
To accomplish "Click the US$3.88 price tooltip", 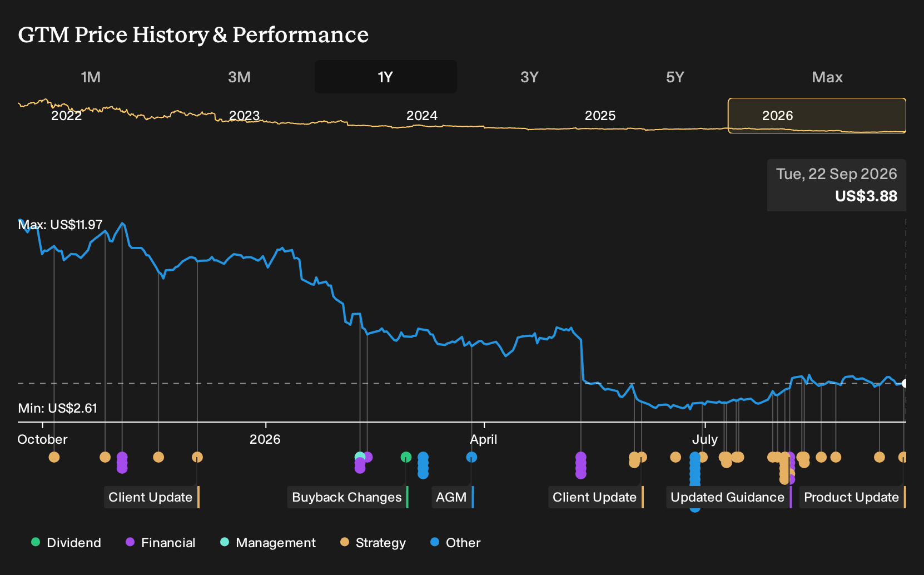I will 837,185.
